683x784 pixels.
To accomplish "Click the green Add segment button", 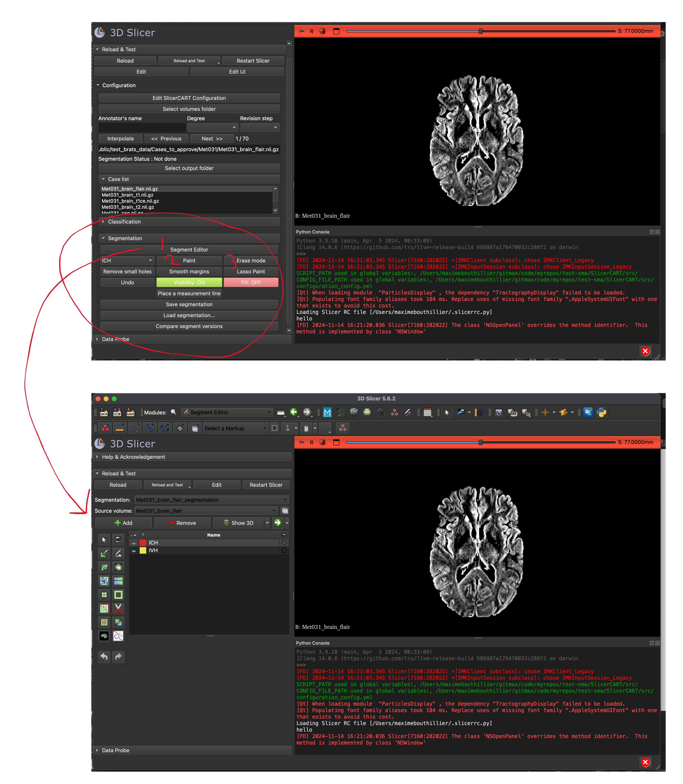I will point(123,523).
